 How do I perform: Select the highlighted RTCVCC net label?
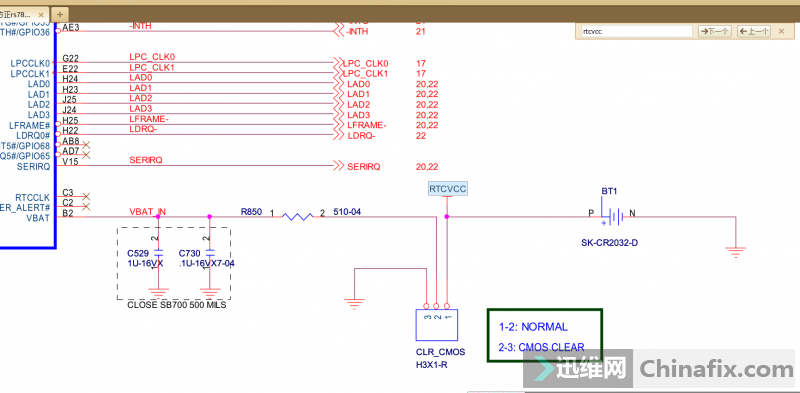(x=447, y=189)
